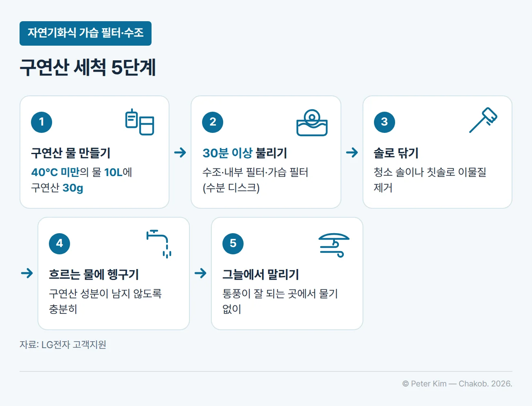Click the text '수조·내부 필터·가습 필터'
Viewport: 532px width, 406px height.
[255, 172]
